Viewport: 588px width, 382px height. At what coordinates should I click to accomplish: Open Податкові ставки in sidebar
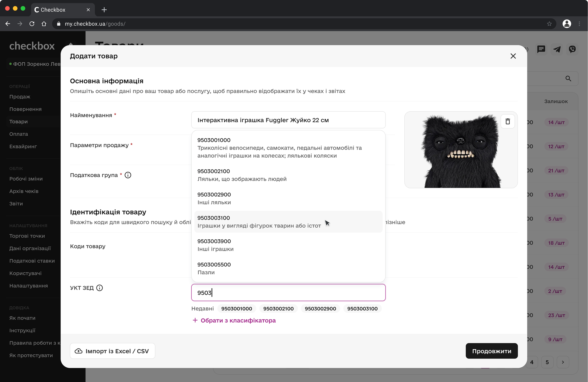click(x=32, y=261)
